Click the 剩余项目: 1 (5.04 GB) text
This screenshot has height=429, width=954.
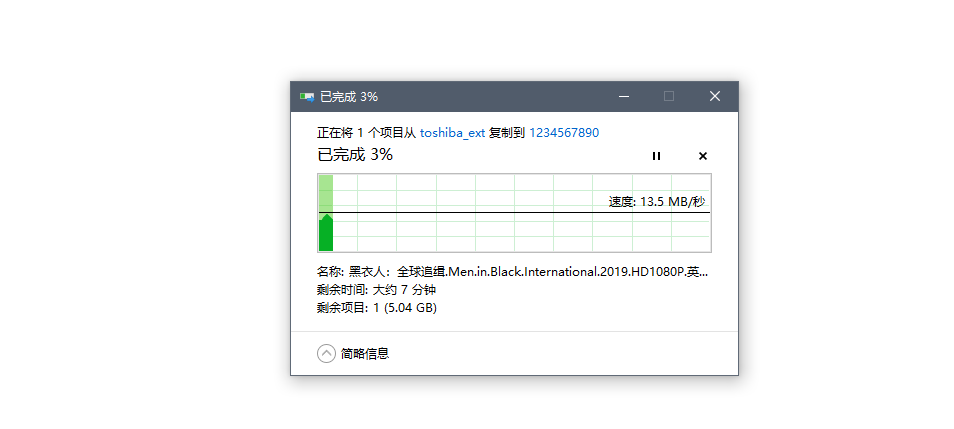(x=377, y=308)
